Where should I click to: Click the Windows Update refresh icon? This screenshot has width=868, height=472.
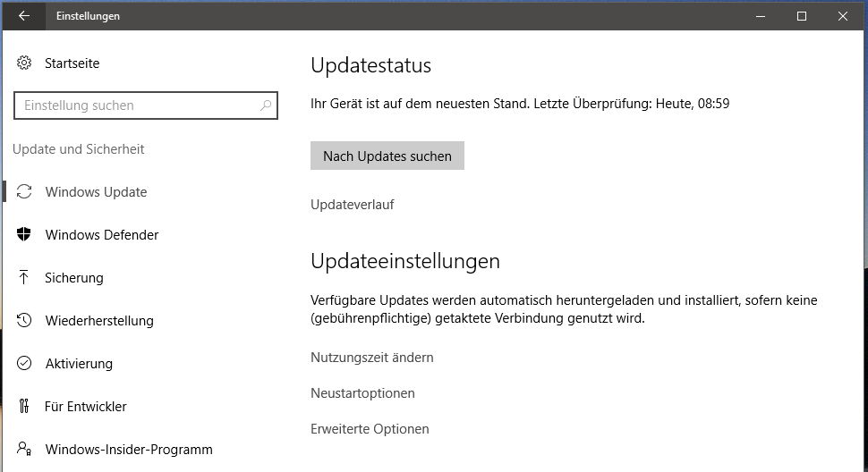coord(24,192)
